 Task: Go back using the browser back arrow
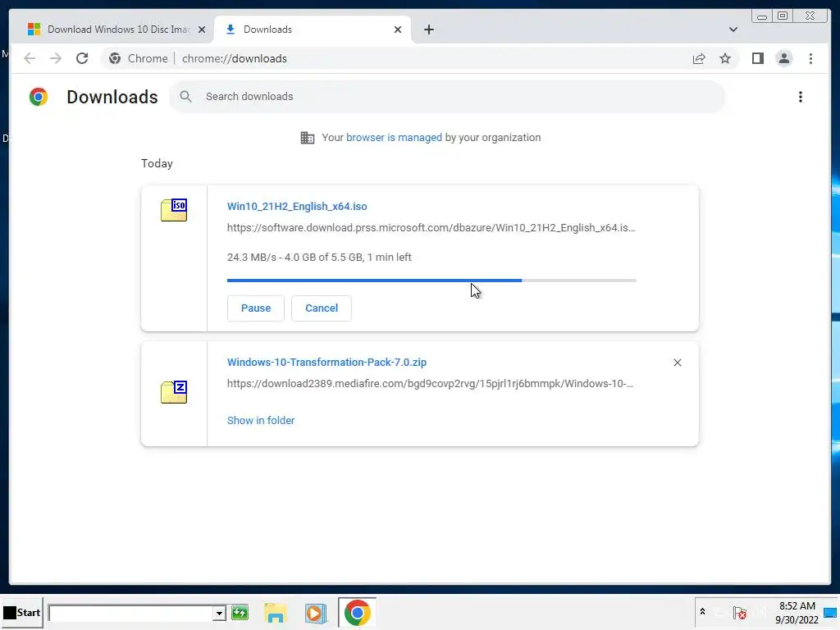[30, 58]
